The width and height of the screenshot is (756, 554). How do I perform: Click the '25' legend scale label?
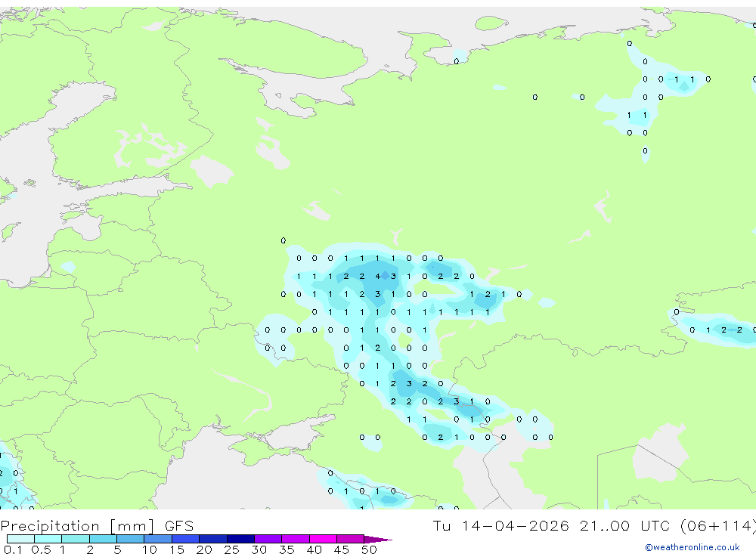pos(231,549)
